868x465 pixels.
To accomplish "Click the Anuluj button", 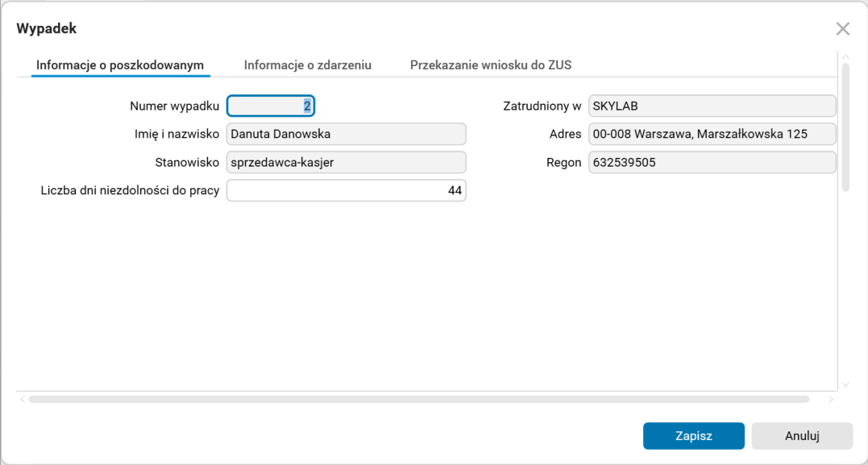I will (x=801, y=435).
